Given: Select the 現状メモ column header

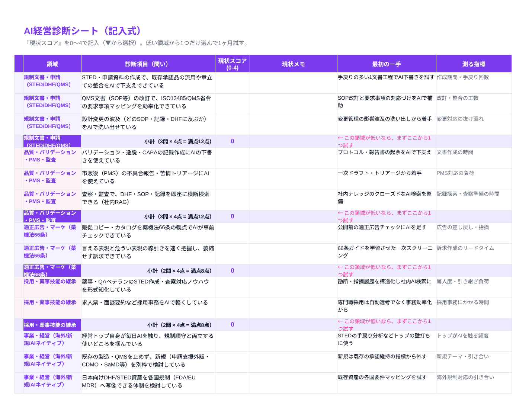Looking at the screenshot, I should pyautogui.click(x=294, y=64).
